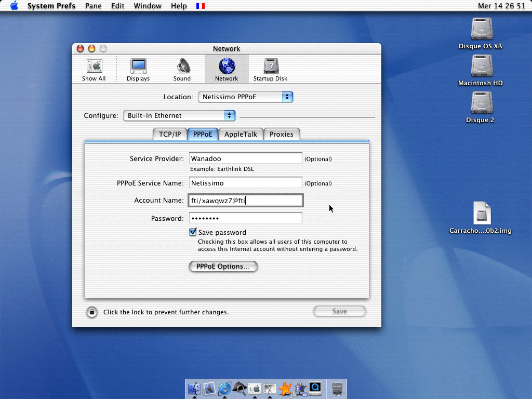Click the Service Provider text field
Screen dimensions: 532x399
tap(245, 158)
